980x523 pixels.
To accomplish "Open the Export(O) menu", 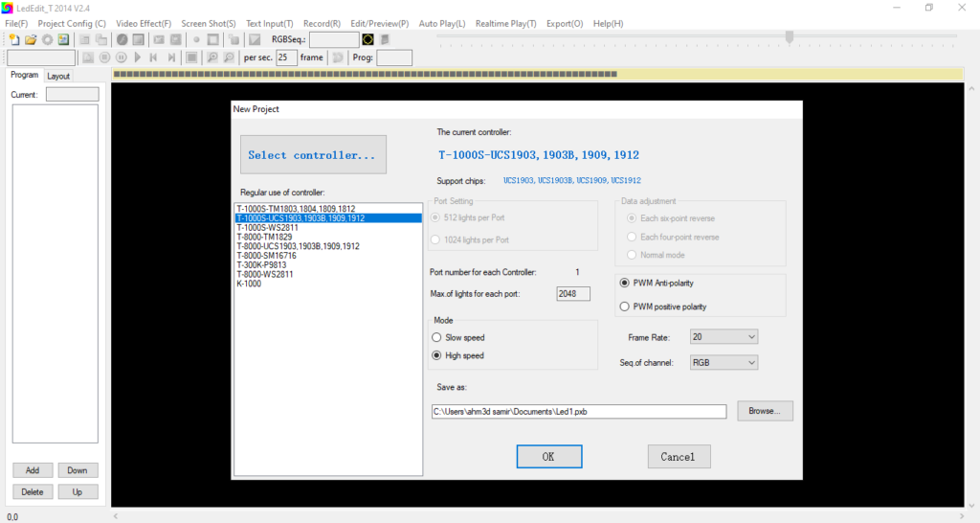I will 565,23.
